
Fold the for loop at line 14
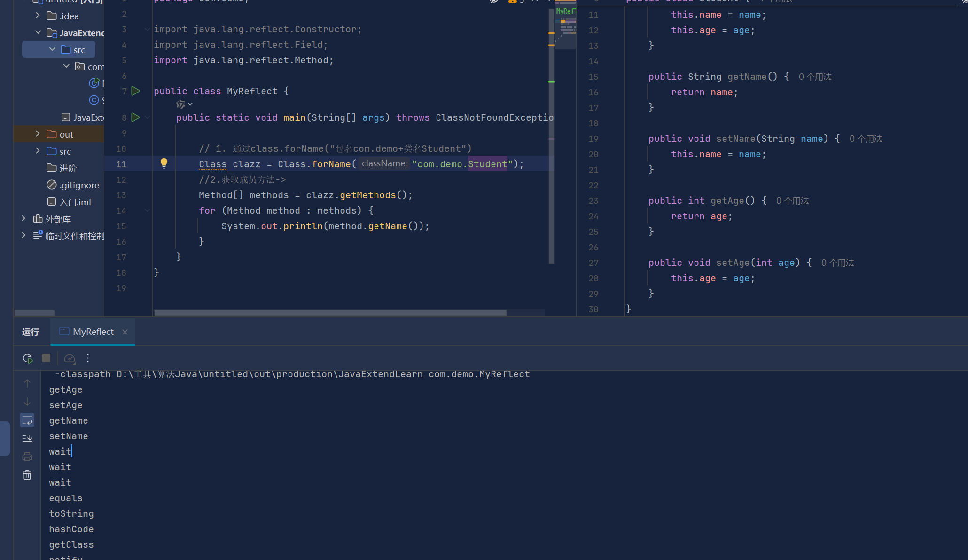point(147,210)
